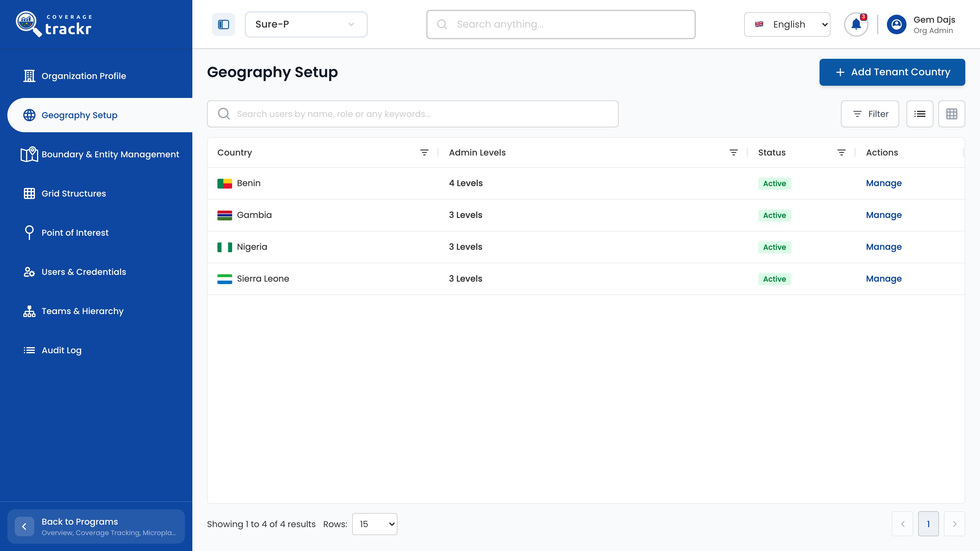Image resolution: width=980 pixels, height=551 pixels.
Task: Switch to list view
Action: (x=920, y=114)
